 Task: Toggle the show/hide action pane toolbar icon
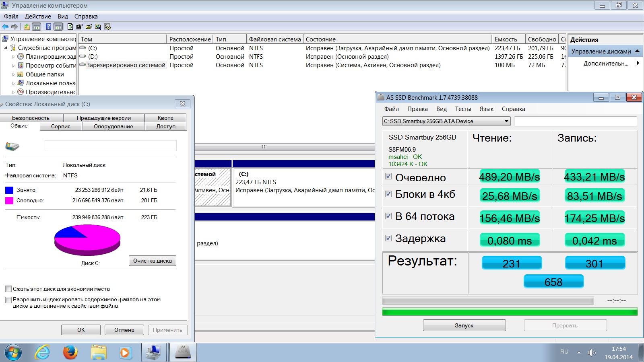click(x=58, y=27)
